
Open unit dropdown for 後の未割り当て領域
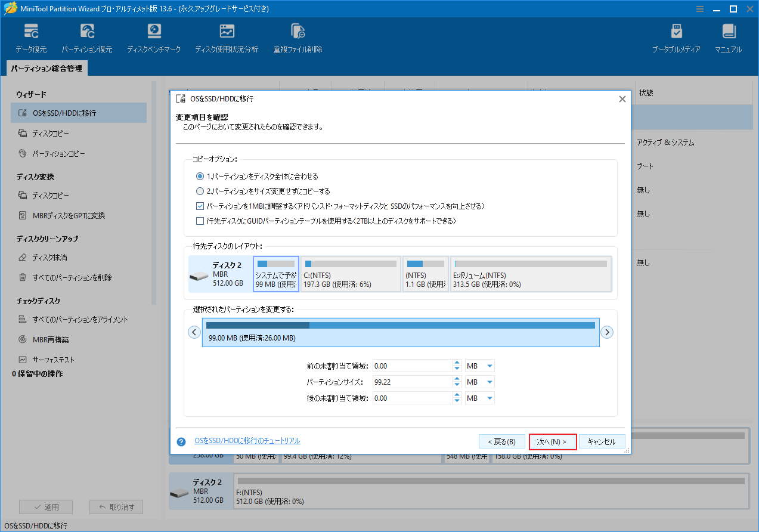click(x=479, y=398)
